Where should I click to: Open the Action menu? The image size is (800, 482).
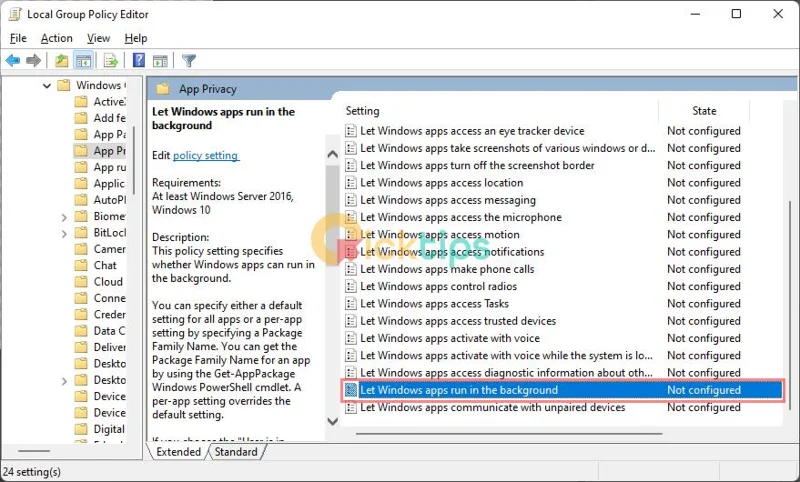[x=57, y=38]
